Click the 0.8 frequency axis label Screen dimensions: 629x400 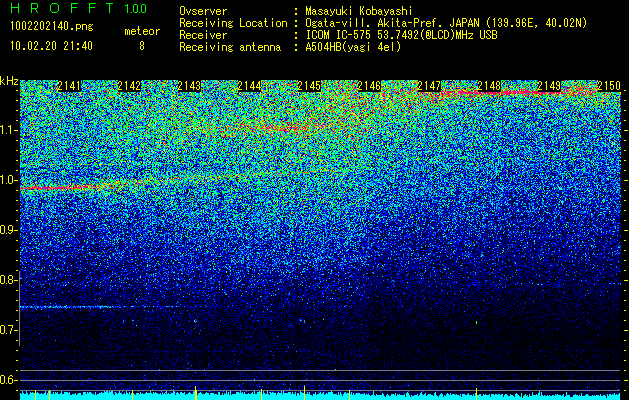[8, 280]
